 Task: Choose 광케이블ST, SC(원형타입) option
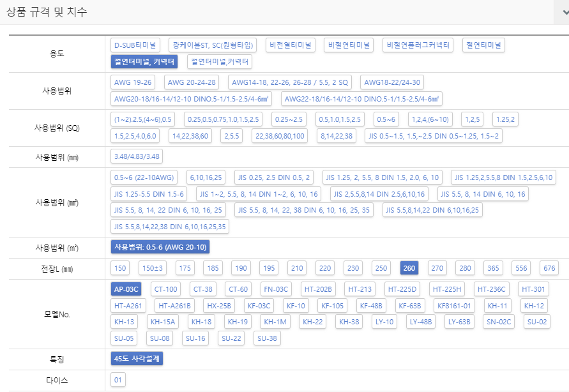click(x=213, y=45)
